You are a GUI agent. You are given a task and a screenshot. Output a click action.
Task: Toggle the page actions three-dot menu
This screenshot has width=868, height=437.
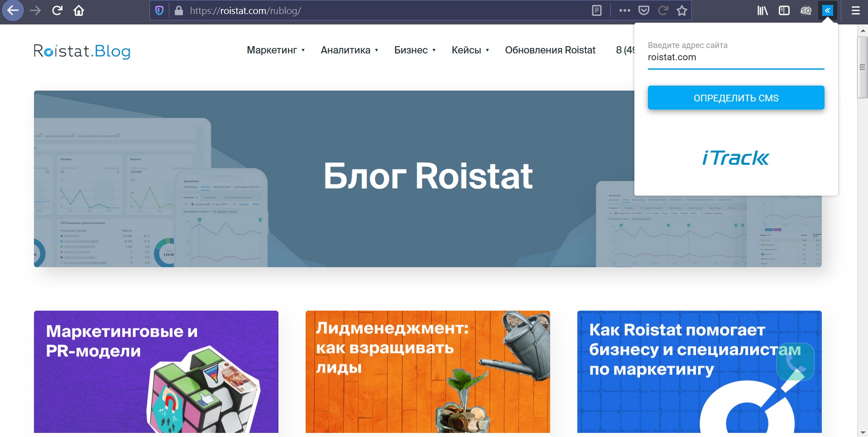click(626, 10)
